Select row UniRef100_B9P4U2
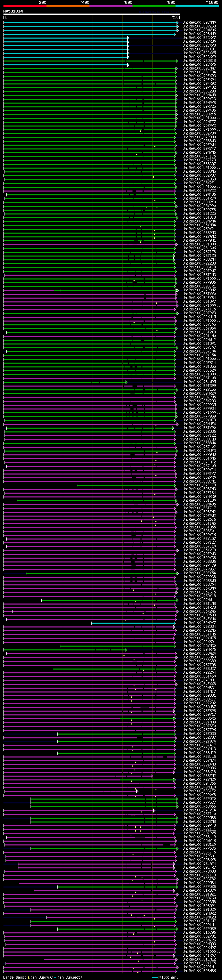Image resolution: width=222 pixels, height=980 pixels. [199, 87]
